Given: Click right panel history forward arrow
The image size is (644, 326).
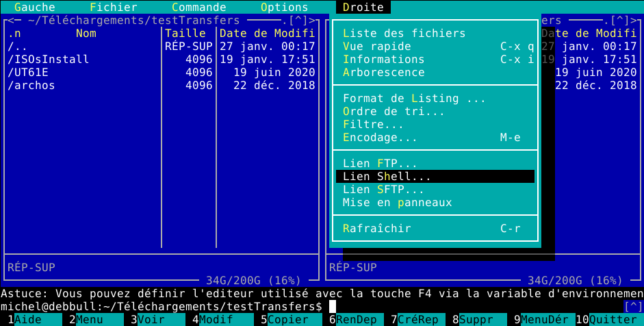Looking at the screenshot, I should [x=633, y=20].
